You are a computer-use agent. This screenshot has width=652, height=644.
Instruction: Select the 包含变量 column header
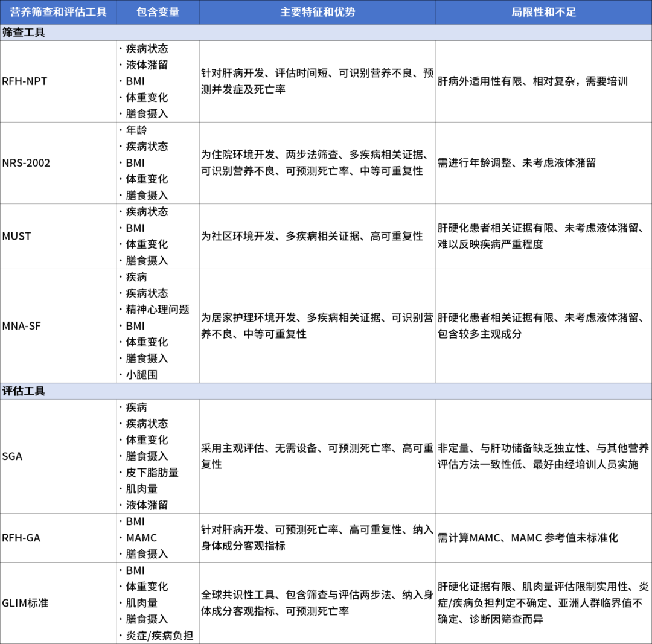tap(159, 11)
